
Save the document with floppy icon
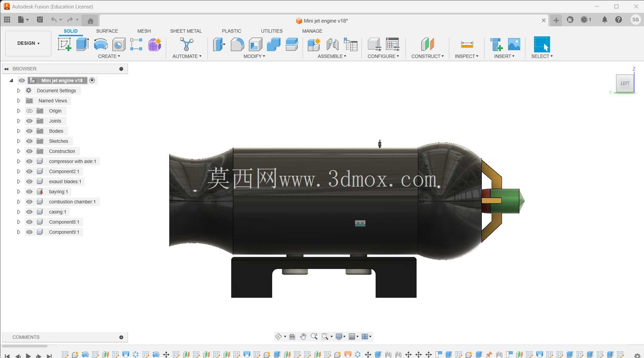tap(40, 20)
